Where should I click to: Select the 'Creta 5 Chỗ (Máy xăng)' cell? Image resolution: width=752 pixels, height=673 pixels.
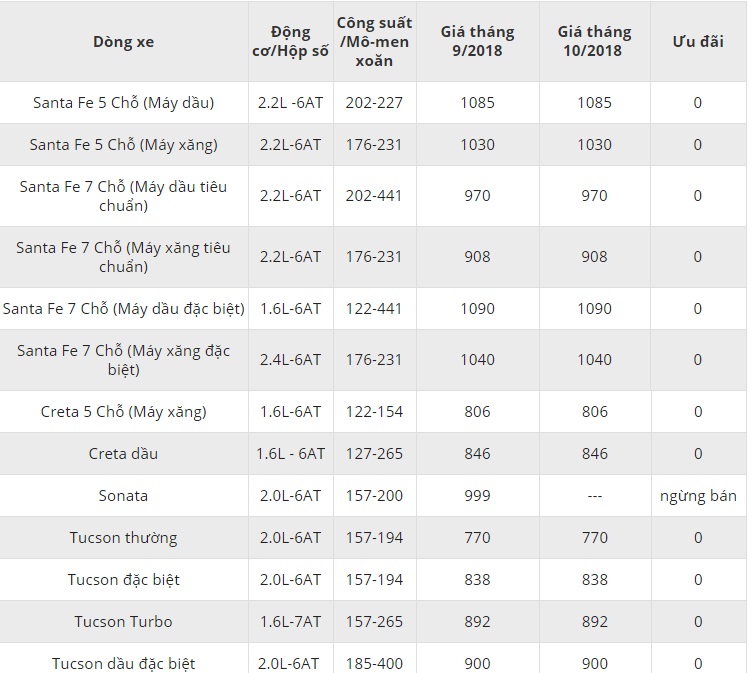[x=123, y=411]
